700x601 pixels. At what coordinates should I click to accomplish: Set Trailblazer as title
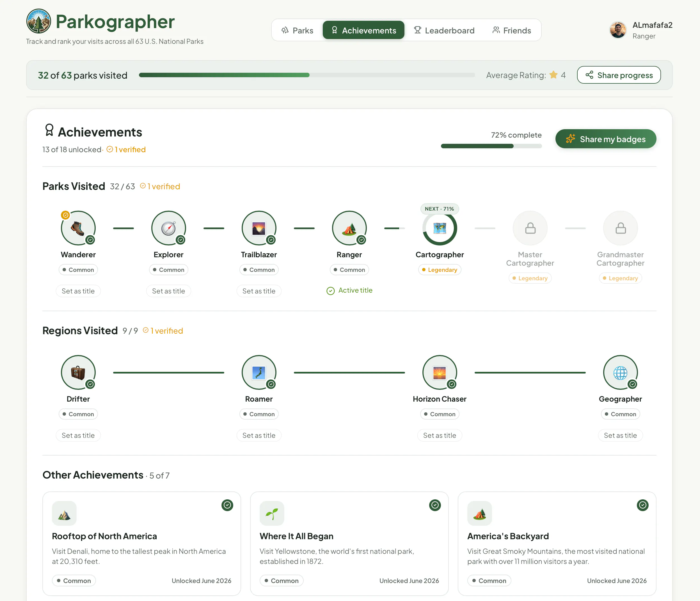pyautogui.click(x=259, y=291)
